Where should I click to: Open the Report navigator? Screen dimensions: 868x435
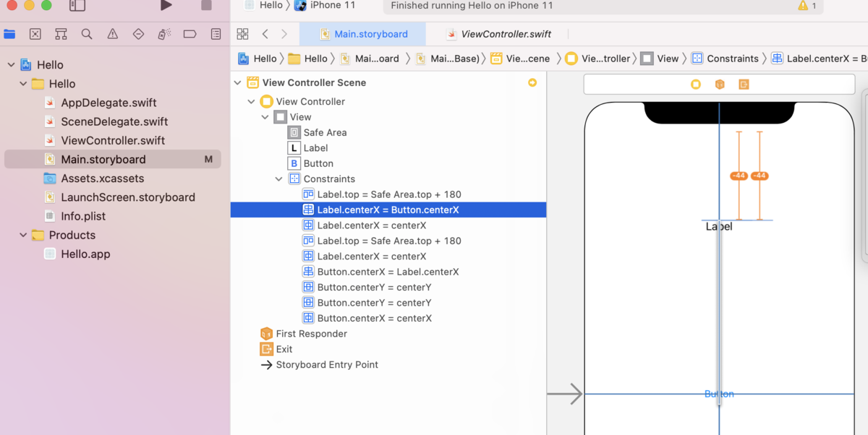click(x=216, y=34)
